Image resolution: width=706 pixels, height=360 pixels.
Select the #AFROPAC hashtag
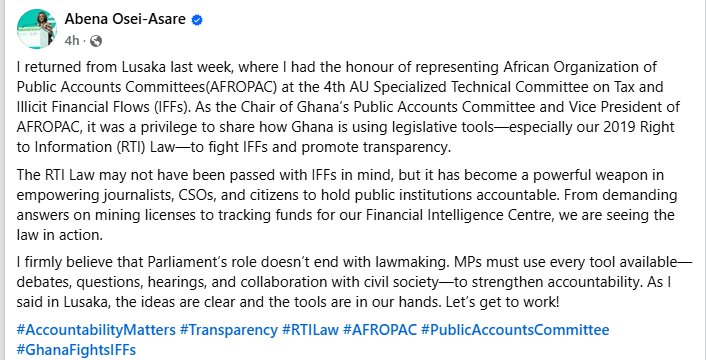click(380, 330)
